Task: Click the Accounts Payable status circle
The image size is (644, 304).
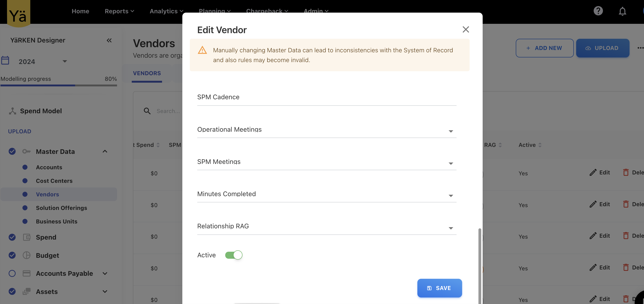Action: tap(12, 273)
